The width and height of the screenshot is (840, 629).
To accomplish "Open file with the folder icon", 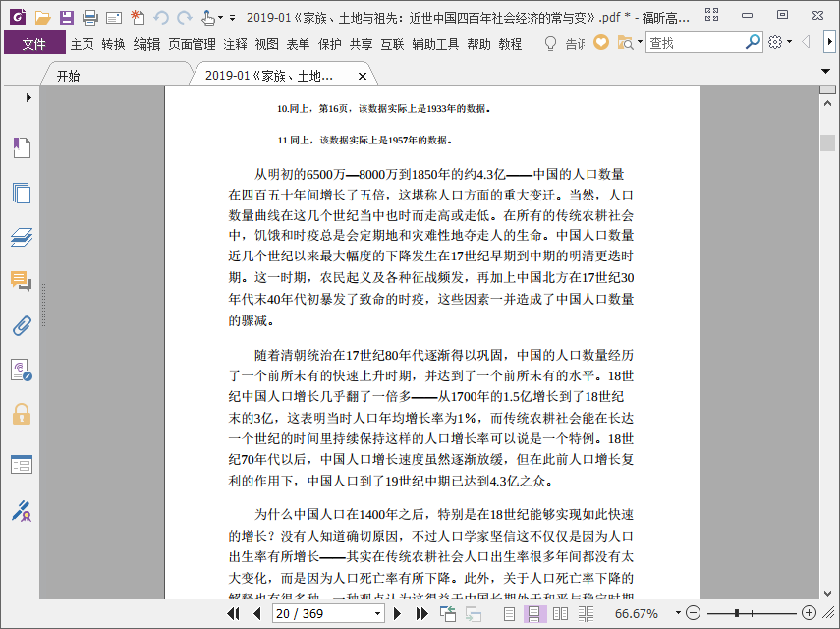I will point(42,17).
